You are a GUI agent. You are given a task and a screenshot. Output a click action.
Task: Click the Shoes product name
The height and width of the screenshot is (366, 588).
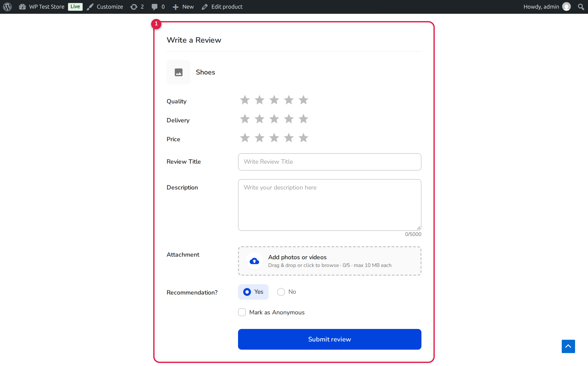[205, 72]
